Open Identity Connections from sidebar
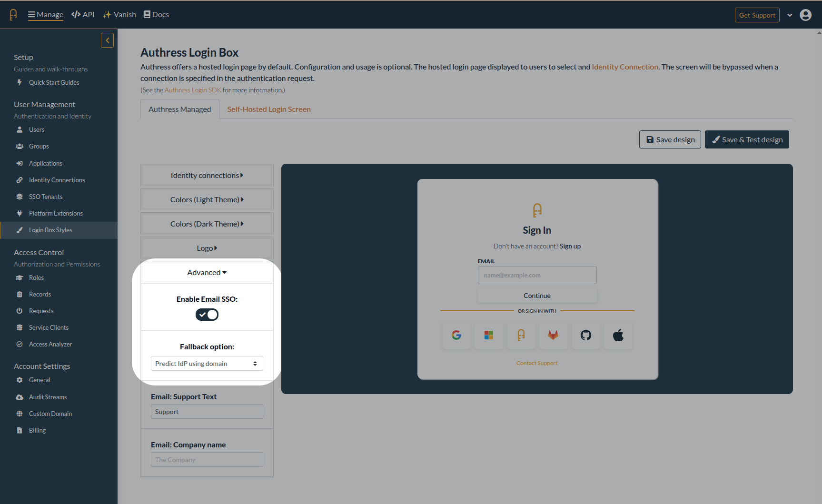Viewport: 822px width, 504px height. (57, 180)
